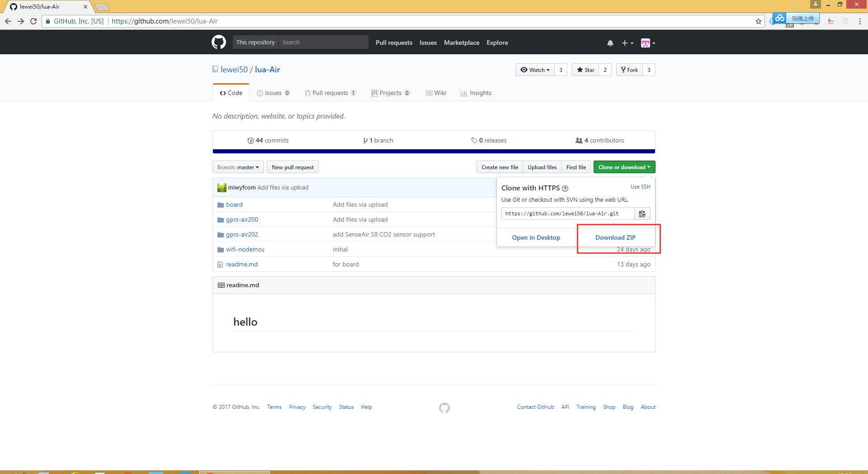View the fork count 3
868x474 pixels.
click(649, 70)
